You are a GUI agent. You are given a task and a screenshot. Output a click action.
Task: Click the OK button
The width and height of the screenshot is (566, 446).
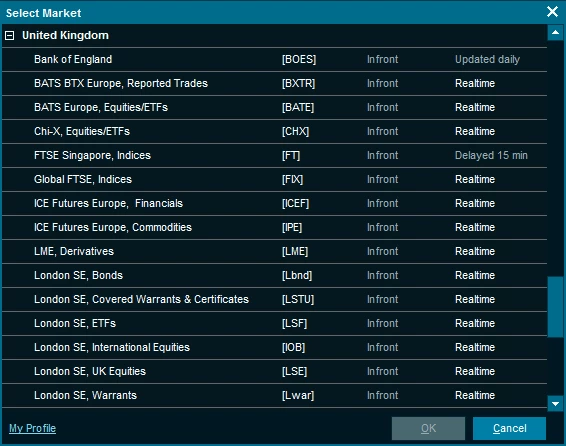point(428,428)
